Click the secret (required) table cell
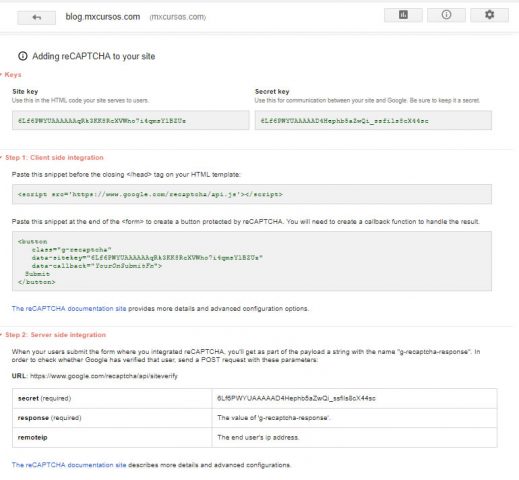519x480 pixels. click(112, 398)
